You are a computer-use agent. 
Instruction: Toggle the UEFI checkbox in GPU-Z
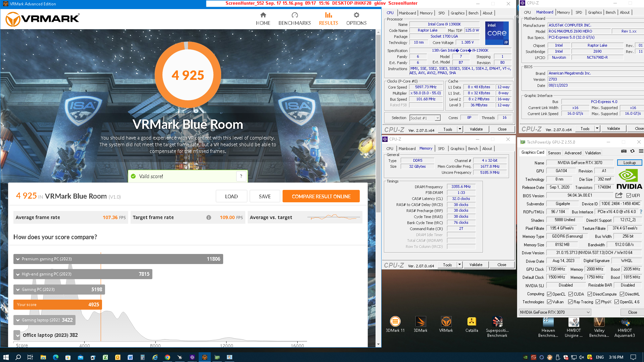pyautogui.click(x=629, y=196)
